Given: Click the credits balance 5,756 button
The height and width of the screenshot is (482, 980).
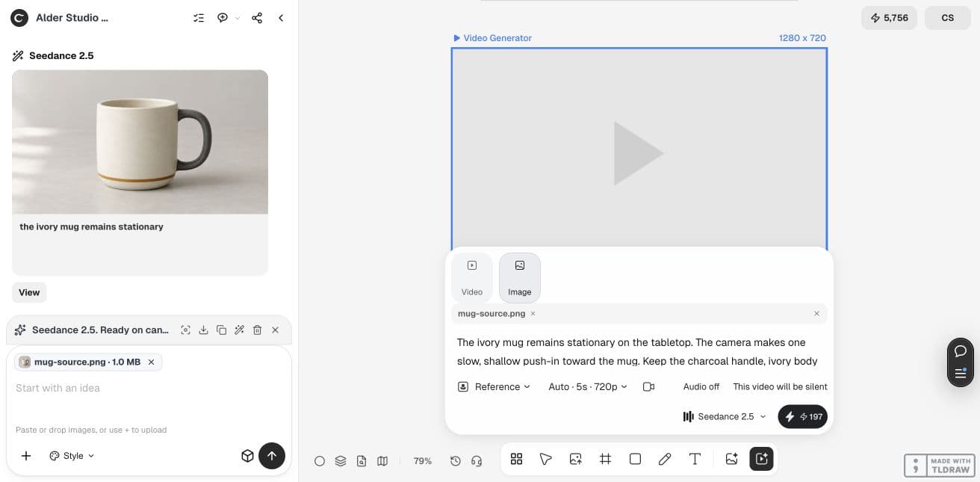Looking at the screenshot, I should click(x=889, y=18).
